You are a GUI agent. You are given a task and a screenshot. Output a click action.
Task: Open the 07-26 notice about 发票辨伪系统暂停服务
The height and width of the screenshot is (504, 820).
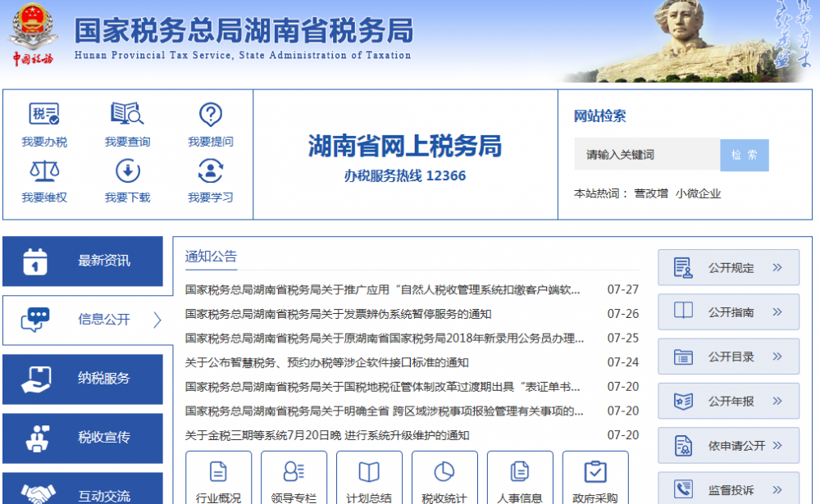point(338,314)
